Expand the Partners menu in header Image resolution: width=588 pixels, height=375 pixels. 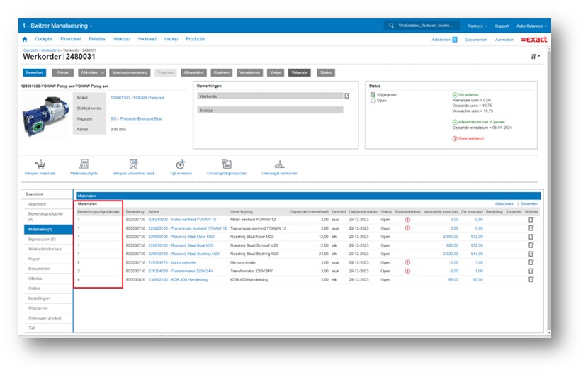tap(477, 26)
